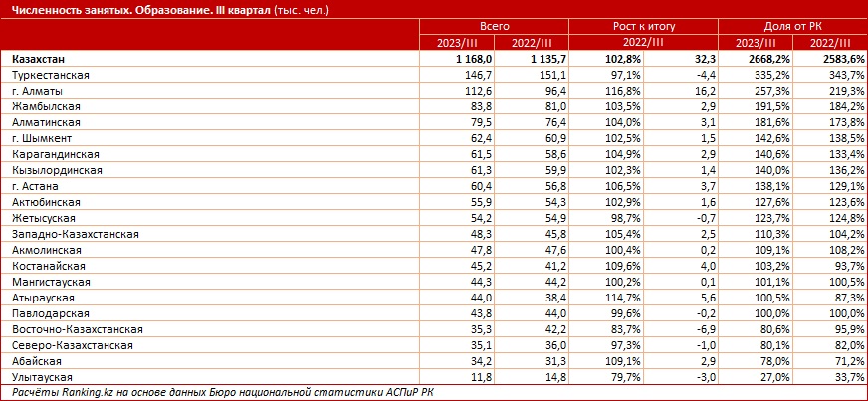Viewport: 868px width, 401px height.
Task: Select the 'Казахстан' total row label
Action: point(38,58)
